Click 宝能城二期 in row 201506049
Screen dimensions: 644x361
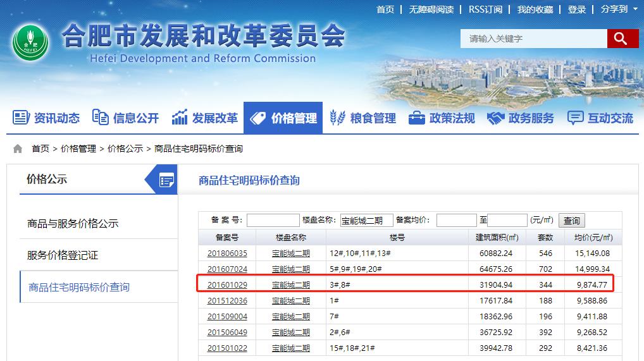tap(291, 333)
